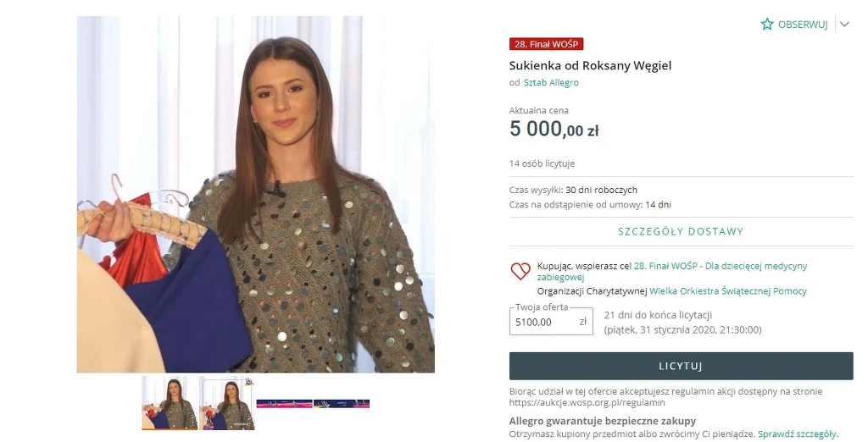The height and width of the screenshot is (442, 868).
Task: Click the 28. Finał WOŚP red badge
Action: [546, 44]
